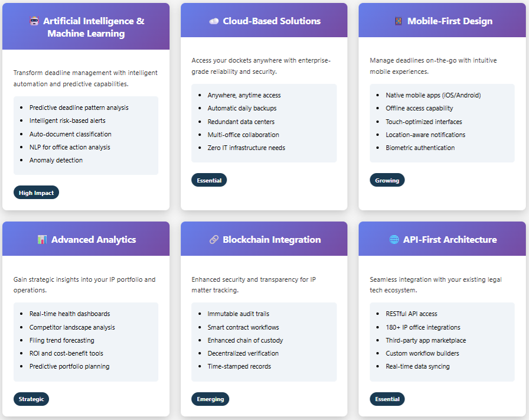This screenshot has width=529, height=420.
Task: Click the Strategic badge
Action: coord(31,399)
